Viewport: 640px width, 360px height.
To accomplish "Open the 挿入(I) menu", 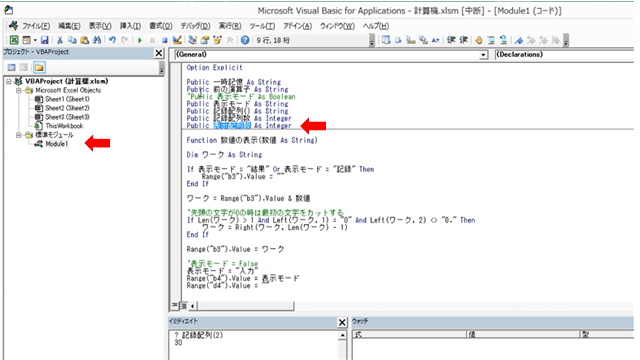I will coord(130,26).
